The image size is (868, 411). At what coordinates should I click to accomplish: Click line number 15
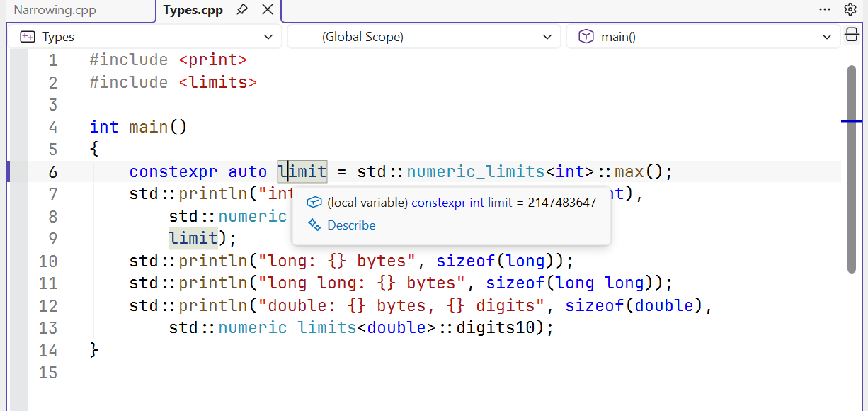click(x=48, y=372)
